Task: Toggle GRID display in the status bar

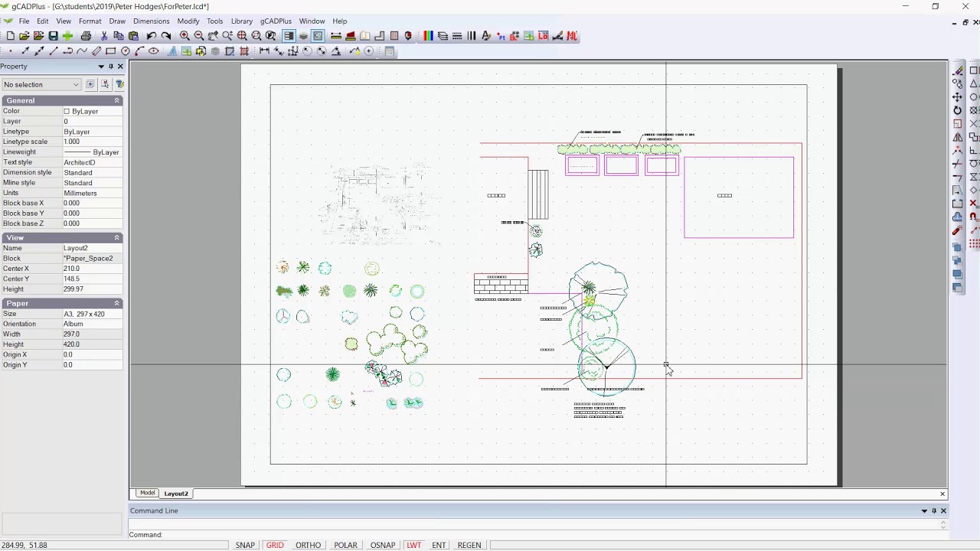Action: pos(275,545)
